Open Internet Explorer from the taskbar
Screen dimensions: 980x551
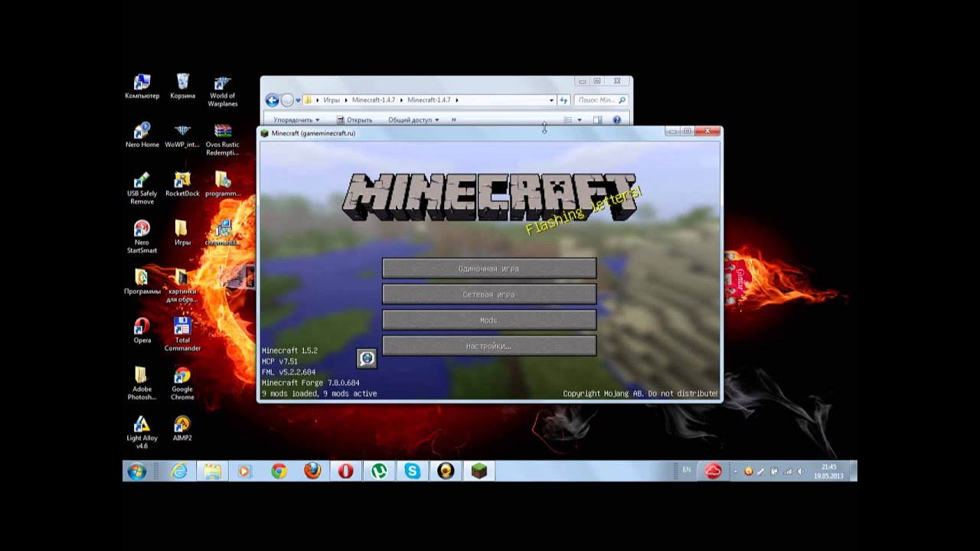pyautogui.click(x=179, y=471)
